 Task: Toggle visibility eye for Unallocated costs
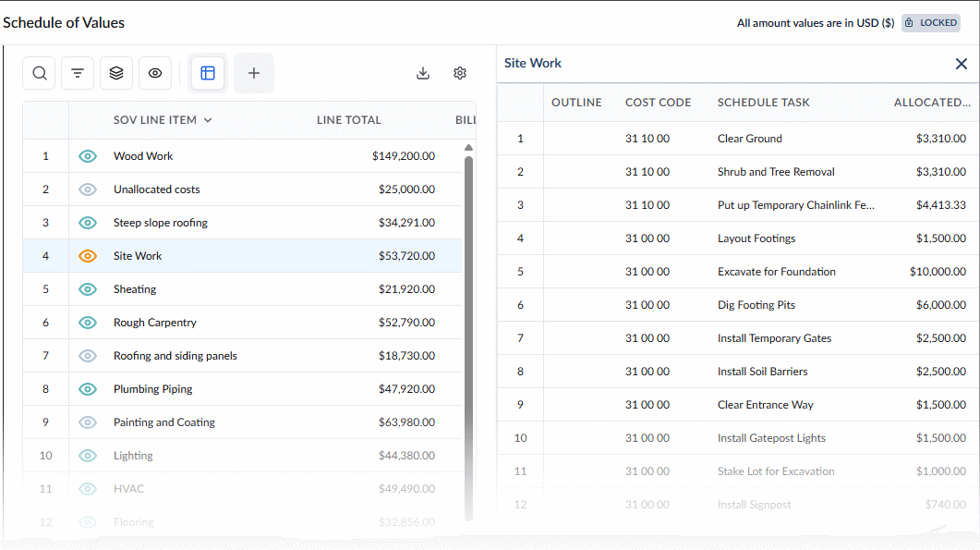(88, 189)
